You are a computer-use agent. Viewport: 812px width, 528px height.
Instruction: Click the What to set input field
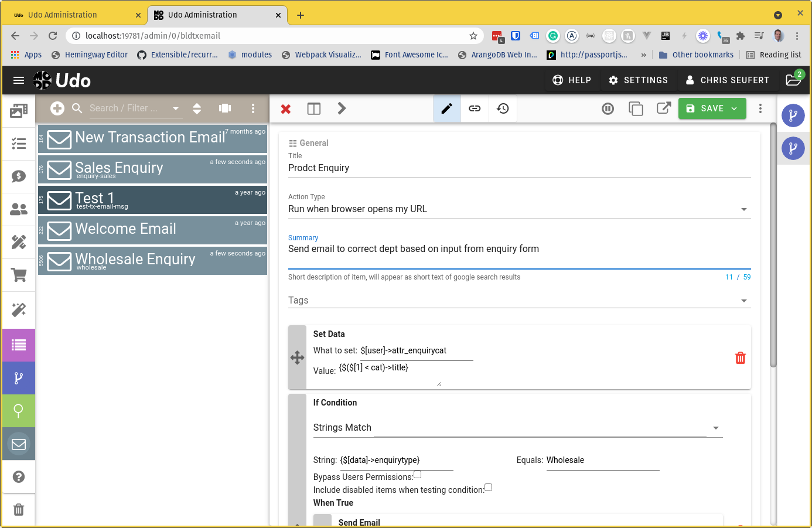click(417, 351)
